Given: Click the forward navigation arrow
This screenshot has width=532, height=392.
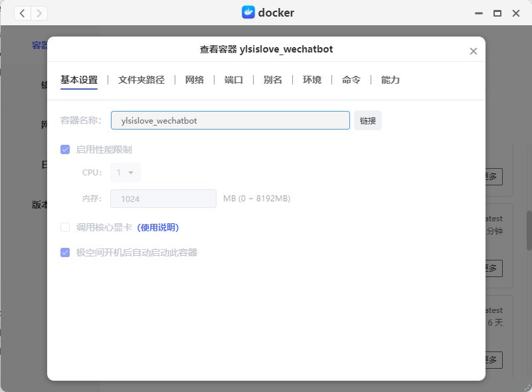Looking at the screenshot, I should pyautogui.click(x=39, y=13).
